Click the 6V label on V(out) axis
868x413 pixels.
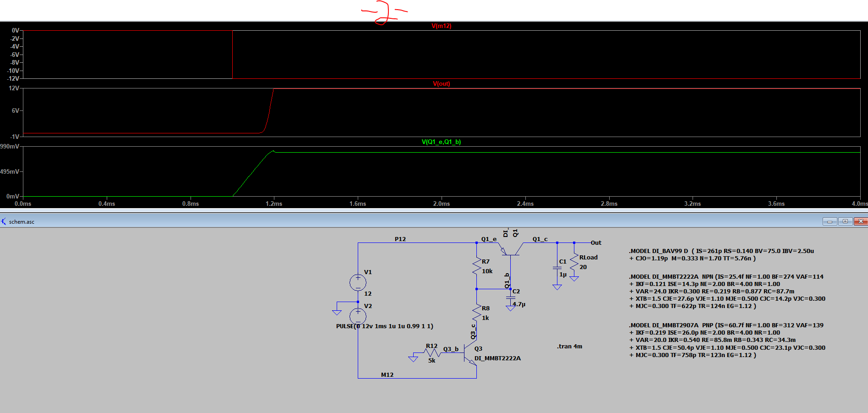pyautogui.click(x=15, y=111)
